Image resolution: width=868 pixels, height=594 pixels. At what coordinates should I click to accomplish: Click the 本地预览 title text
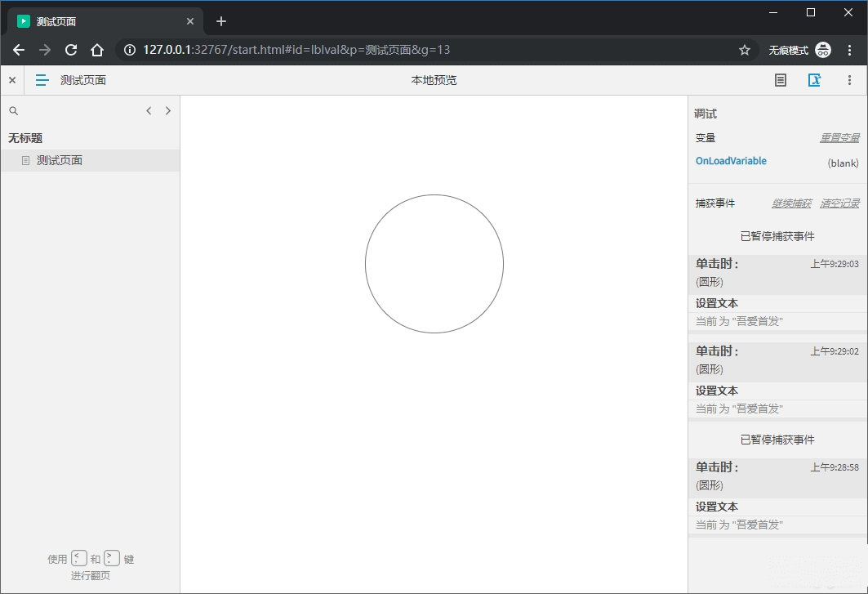434,80
